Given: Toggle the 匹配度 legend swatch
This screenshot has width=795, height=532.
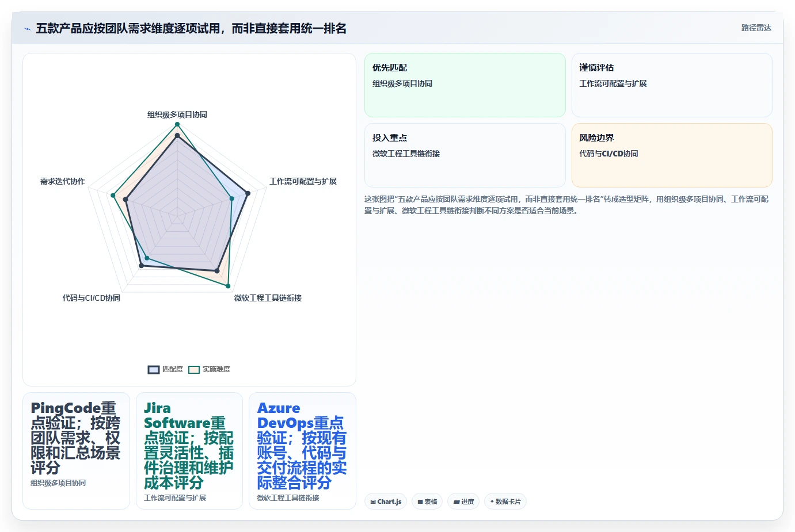Looking at the screenshot, I should click(154, 370).
